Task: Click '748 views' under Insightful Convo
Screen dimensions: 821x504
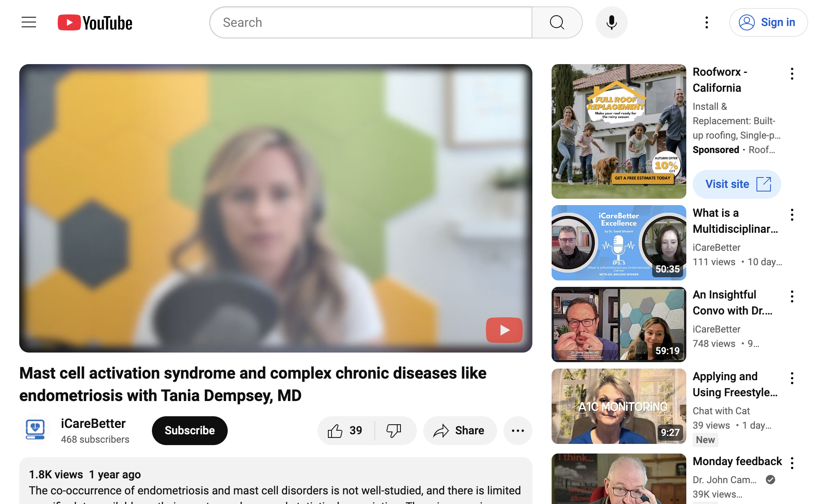Action: pyautogui.click(x=714, y=344)
